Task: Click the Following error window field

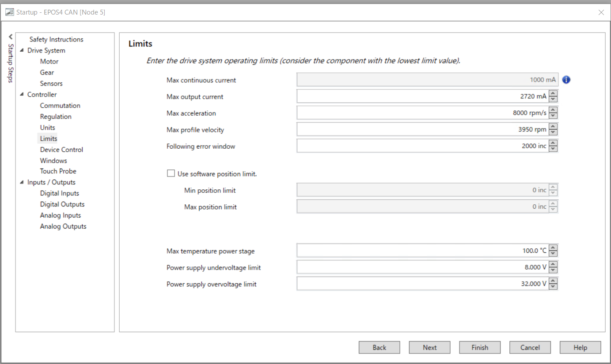Action: point(423,146)
